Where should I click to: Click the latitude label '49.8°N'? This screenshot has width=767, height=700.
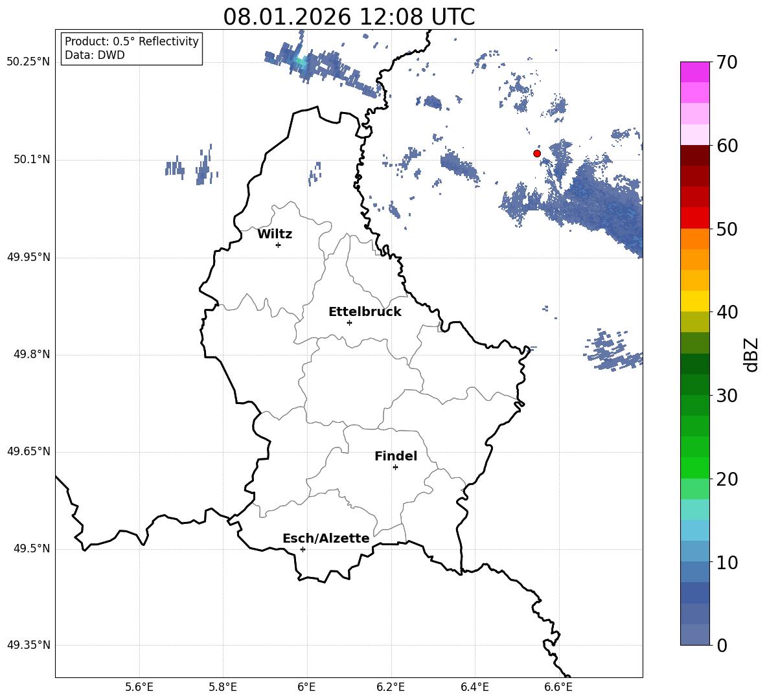pyautogui.click(x=32, y=354)
